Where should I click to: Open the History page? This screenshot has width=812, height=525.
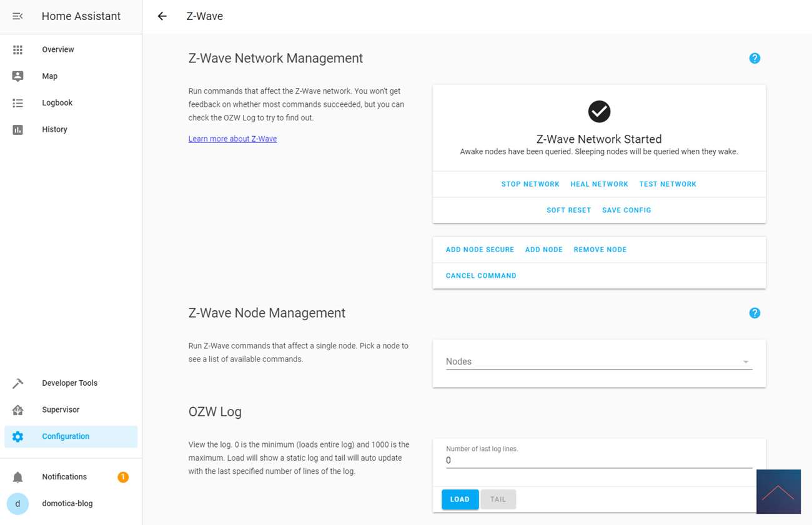pyautogui.click(x=54, y=129)
